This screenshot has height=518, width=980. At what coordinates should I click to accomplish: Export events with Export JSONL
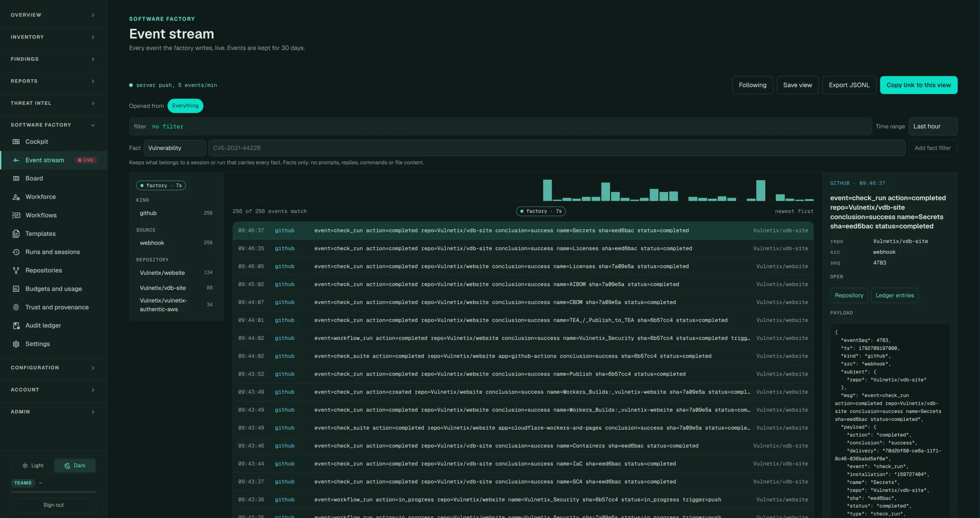click(x=849, y=85)
